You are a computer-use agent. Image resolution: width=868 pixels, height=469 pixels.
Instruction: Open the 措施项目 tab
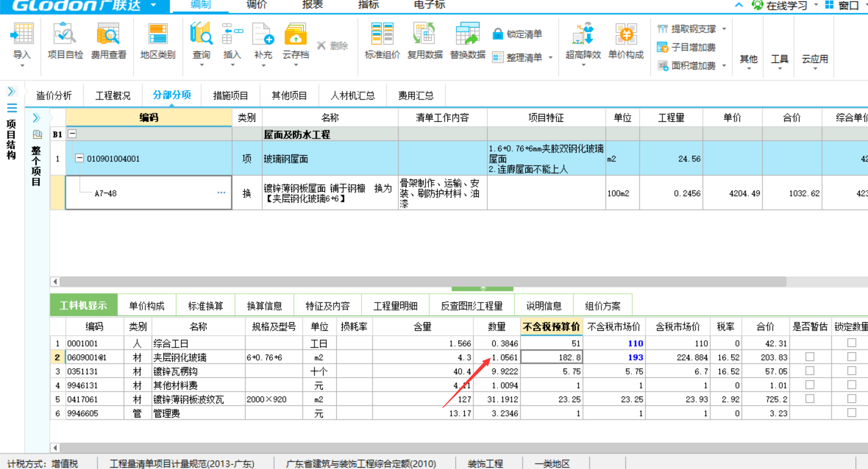pyautogui.click(x=230, y=96)
